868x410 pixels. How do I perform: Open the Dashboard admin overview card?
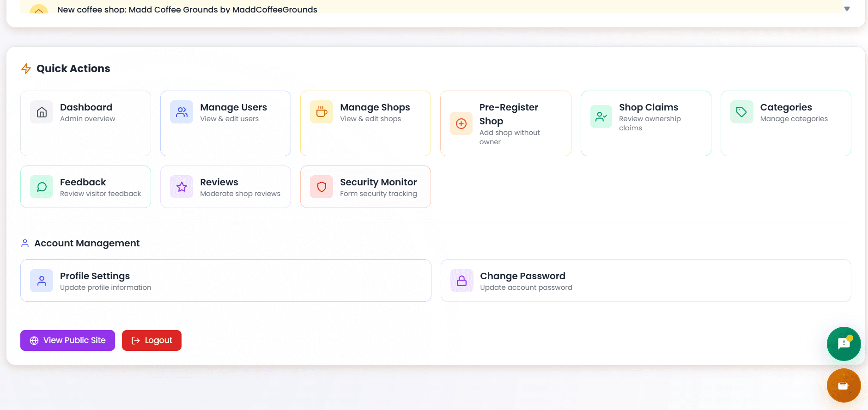(85, 123)
